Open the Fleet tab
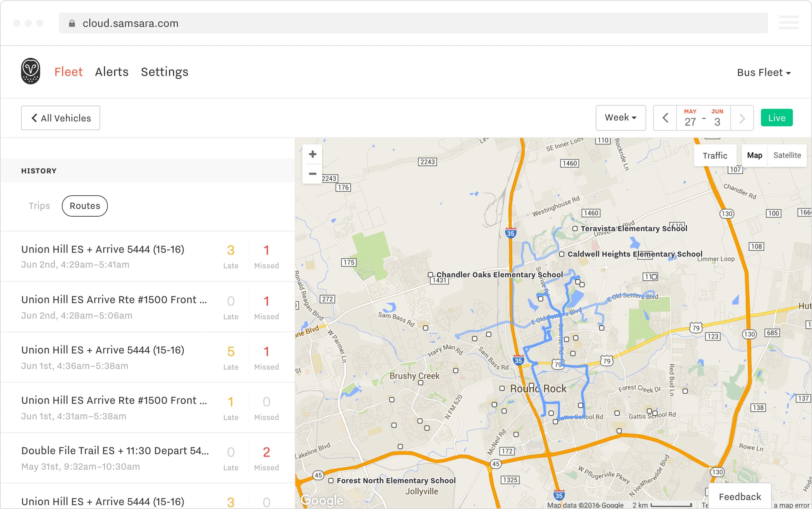Viewport: 812px width, 509px height. [x=68, y=72]
